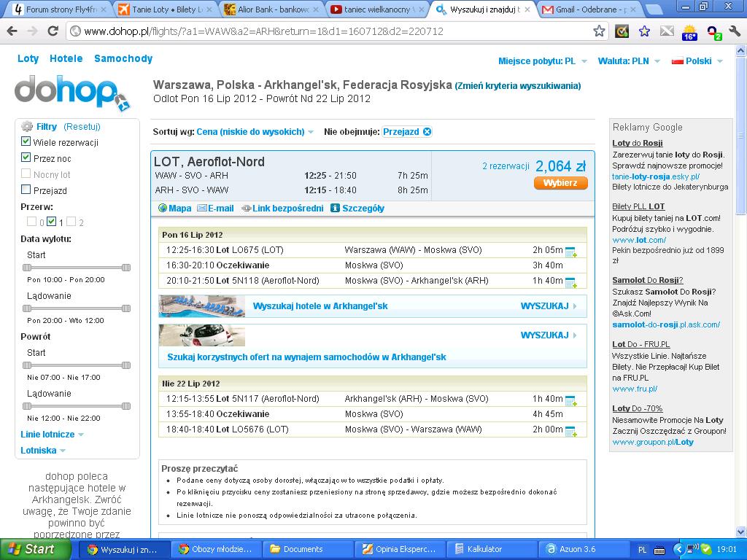
Task: Open the Hotele menu
Action: pos(66,58)
